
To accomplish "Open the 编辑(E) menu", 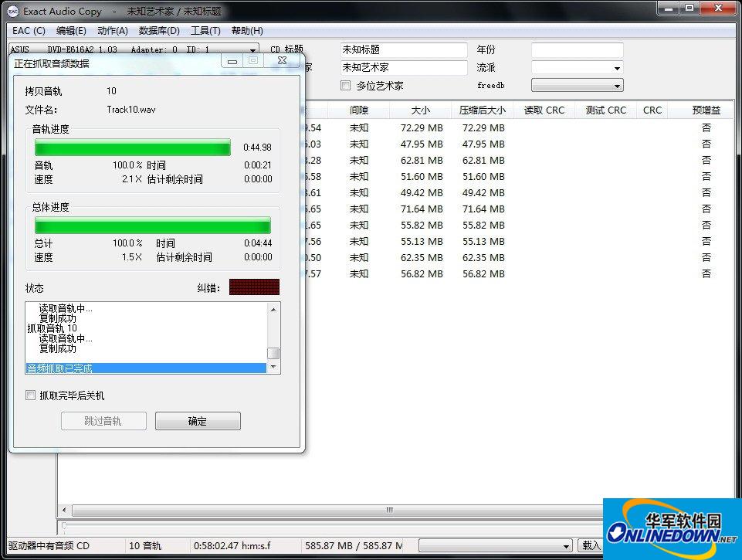I will point(71,31).
